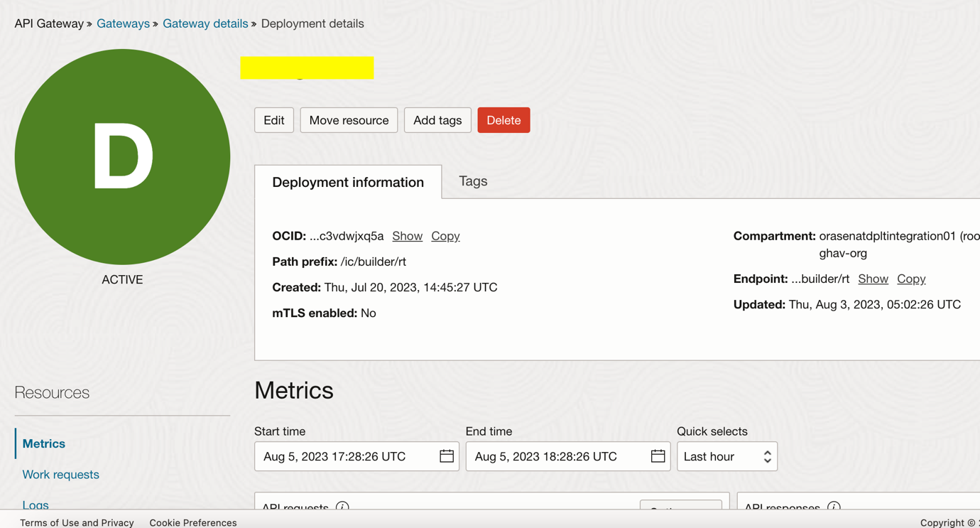
Task: Navigate to Gateway details breadcrumb link
Action: (205, 23)
